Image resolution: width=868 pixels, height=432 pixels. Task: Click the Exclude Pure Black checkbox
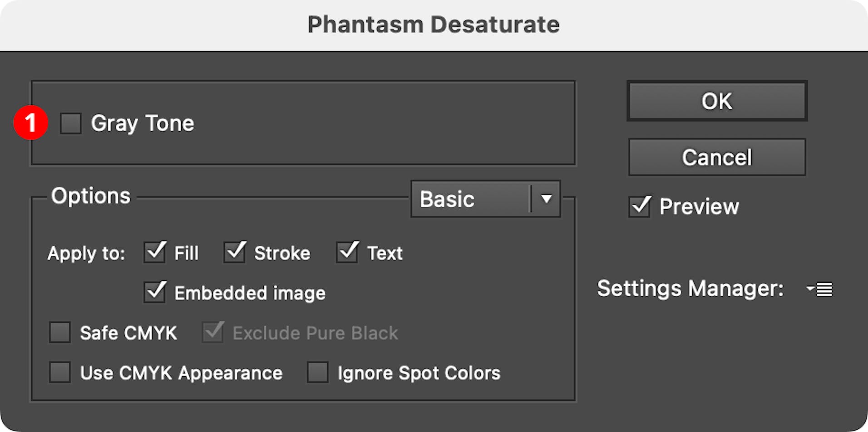click(212, 333)
